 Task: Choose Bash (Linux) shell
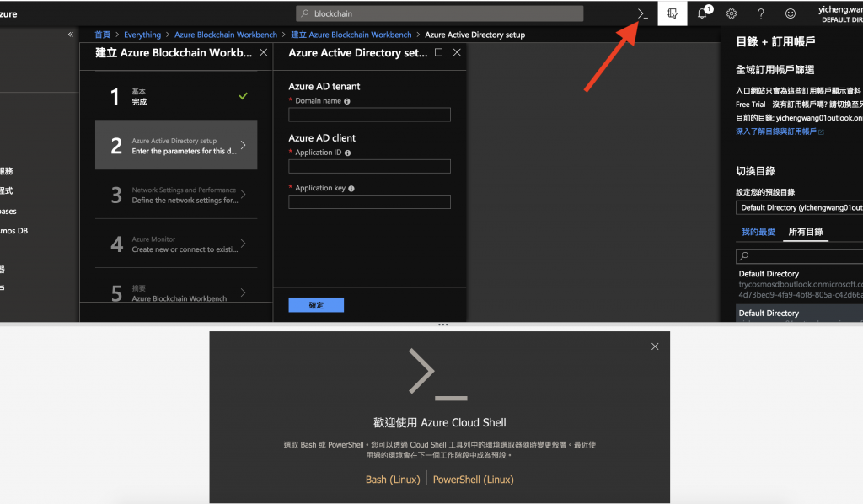pos(393,480)
